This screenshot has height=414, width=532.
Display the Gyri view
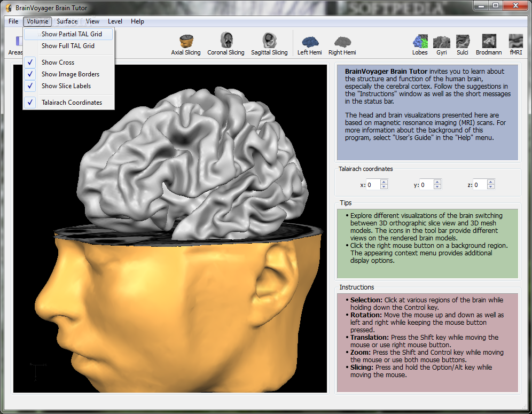click(441, 45)
